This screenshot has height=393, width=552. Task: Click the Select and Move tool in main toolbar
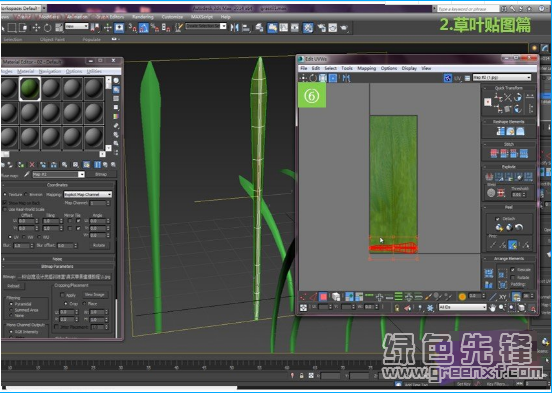click(36, 27)
